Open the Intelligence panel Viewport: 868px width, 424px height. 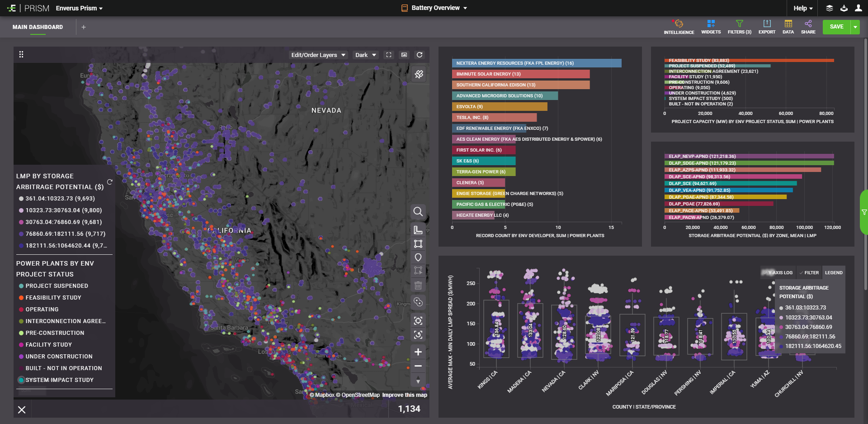click(x=679, y=27)
